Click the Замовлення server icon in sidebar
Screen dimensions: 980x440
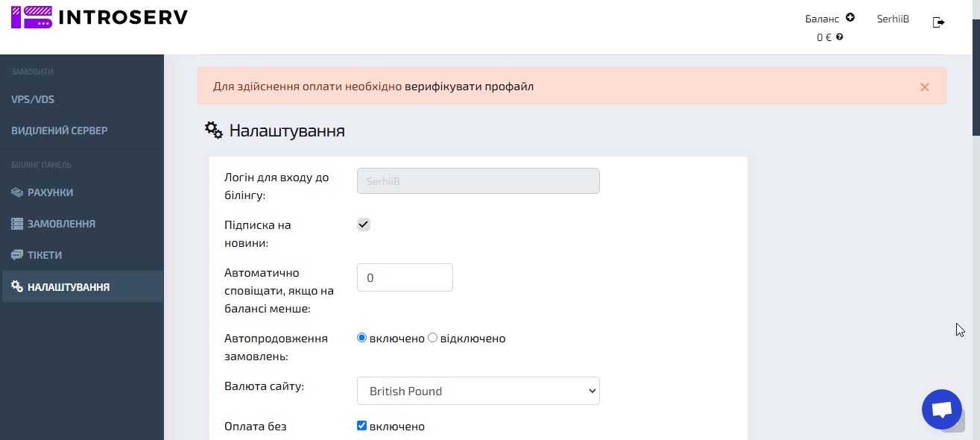[x=17, y=224]
